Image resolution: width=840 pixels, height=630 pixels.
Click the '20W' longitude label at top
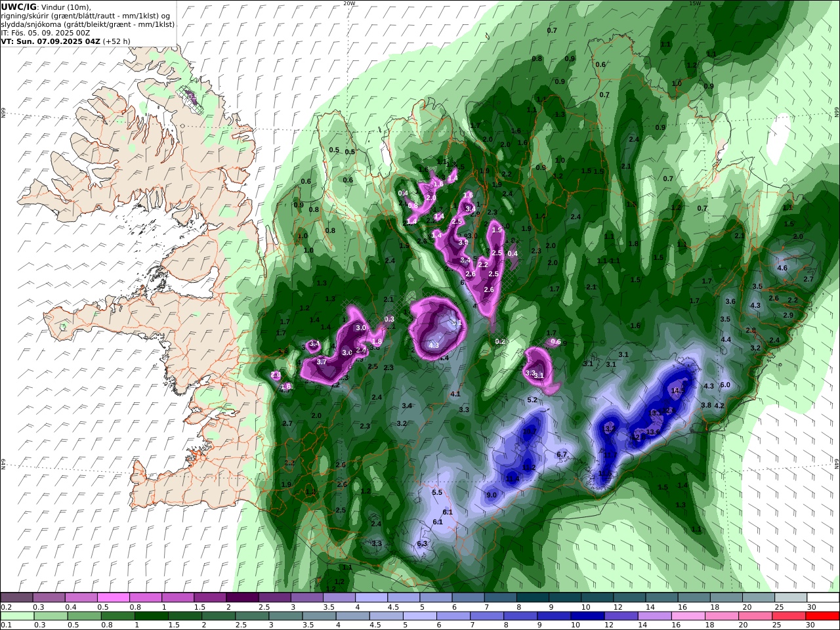coord(349,3)
